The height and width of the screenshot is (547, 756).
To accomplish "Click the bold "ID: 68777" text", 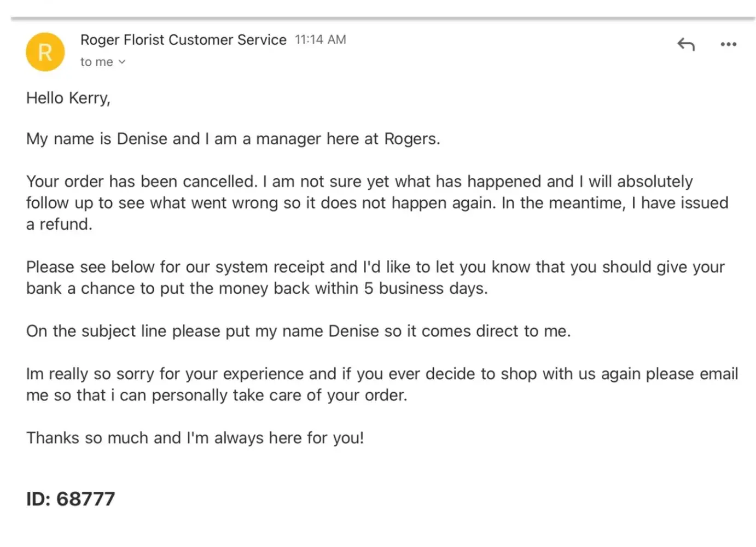I will pos(71,499).
